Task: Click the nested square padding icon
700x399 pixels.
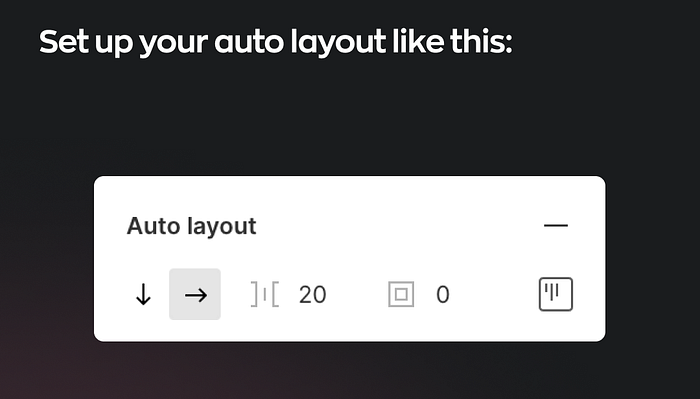Action: 401,295
